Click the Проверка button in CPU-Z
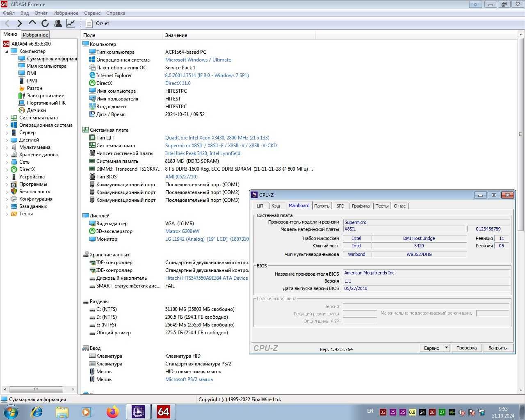Viewport: 525px width, 420px height. (466, 348)
